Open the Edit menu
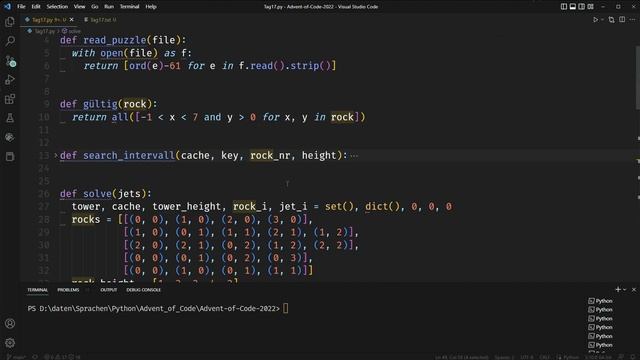This screenshot has height=360, width=640. [x=36, y=7]
